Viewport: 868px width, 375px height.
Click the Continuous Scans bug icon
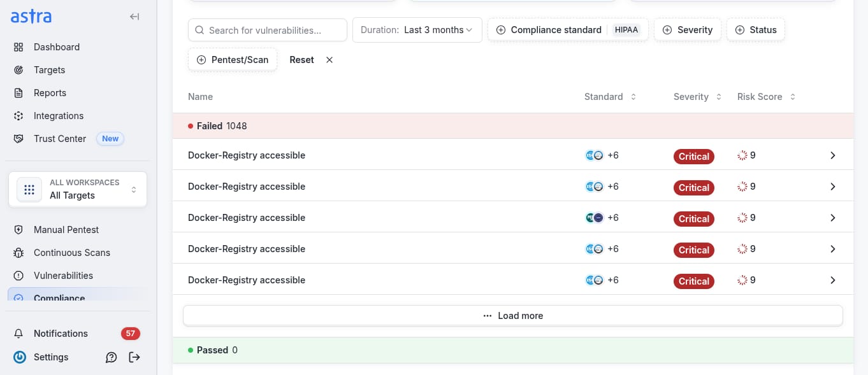pyautogui.click(x=19, y=253)
